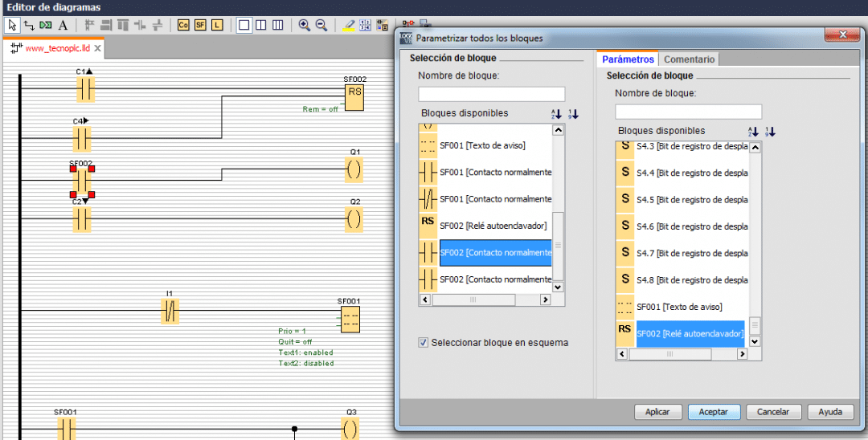
Task: Open the SF special functions list
Action: coord(200,25)
